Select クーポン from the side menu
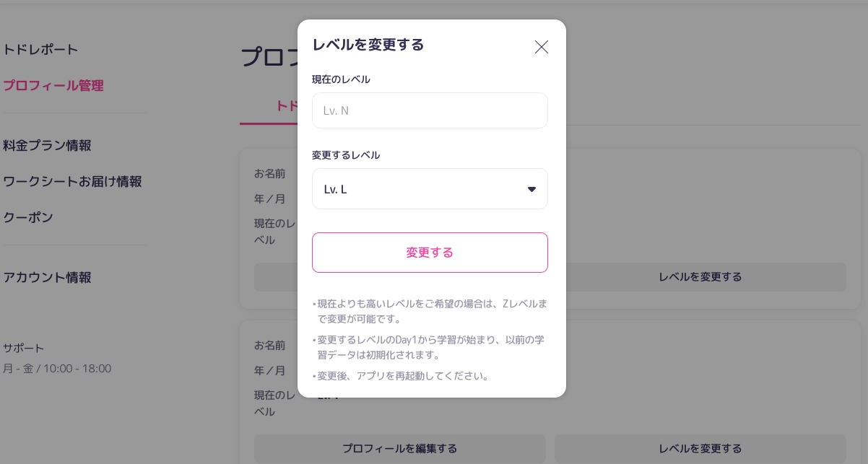Screen dimensions: 868x464 pyautogui.click(x=28, y=217)
